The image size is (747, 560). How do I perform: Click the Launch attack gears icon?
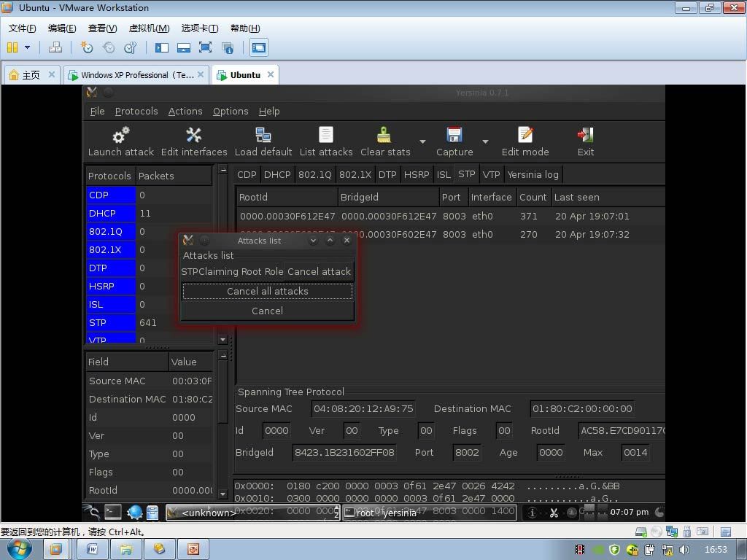[120, 136]
